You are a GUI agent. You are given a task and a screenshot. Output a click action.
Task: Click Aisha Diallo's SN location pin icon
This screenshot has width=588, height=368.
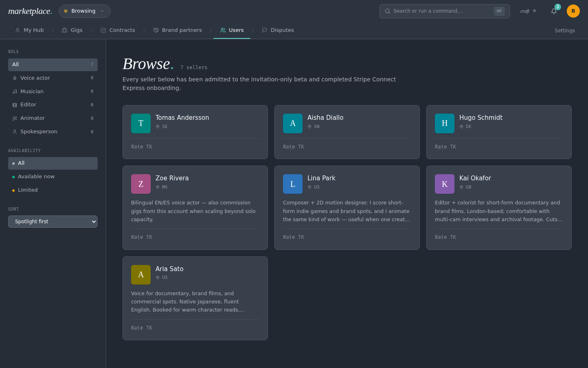pyautogui.click(x=310, y=127)
